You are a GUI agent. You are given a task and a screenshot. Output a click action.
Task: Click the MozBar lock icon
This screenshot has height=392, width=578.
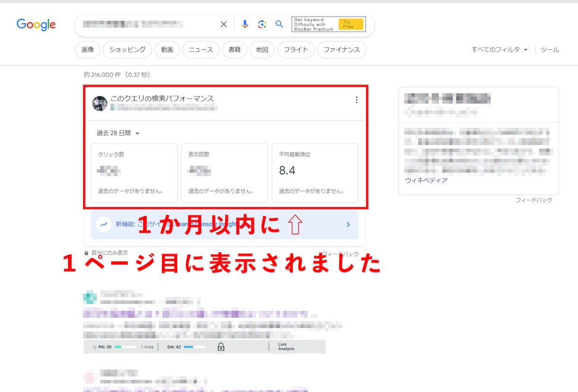pyautogui.click(x=221, y=347)
